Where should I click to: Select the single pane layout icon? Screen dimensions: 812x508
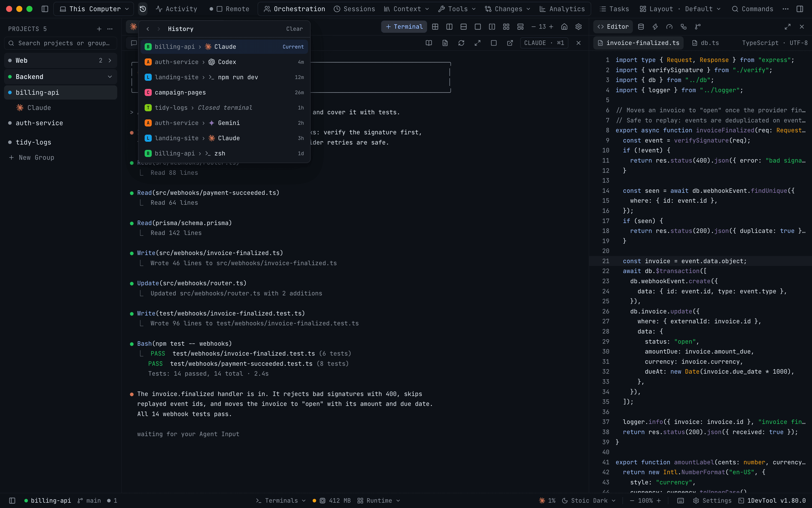tap(478, 26)
